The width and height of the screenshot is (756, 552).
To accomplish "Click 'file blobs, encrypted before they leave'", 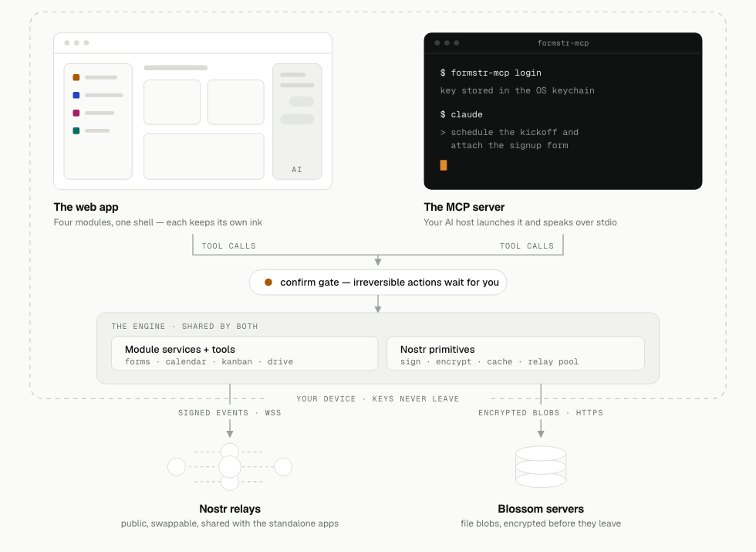I will point(541,523).
